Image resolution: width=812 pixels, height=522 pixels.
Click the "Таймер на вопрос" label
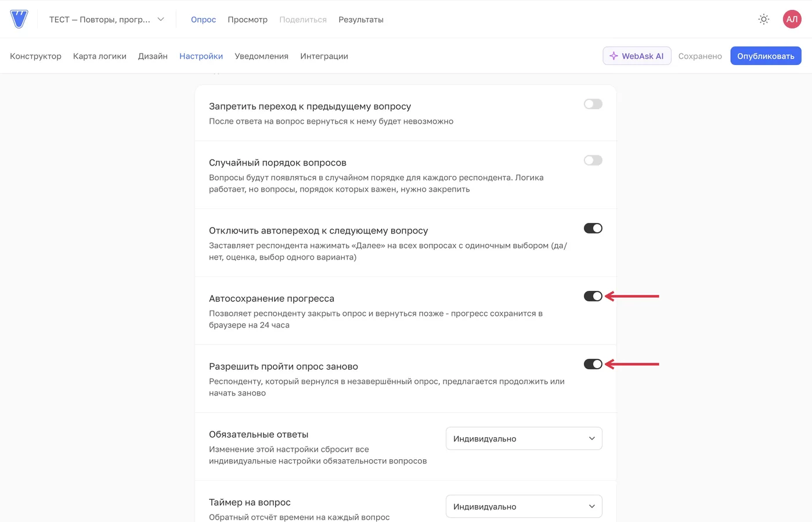click(x=250, y=502)
